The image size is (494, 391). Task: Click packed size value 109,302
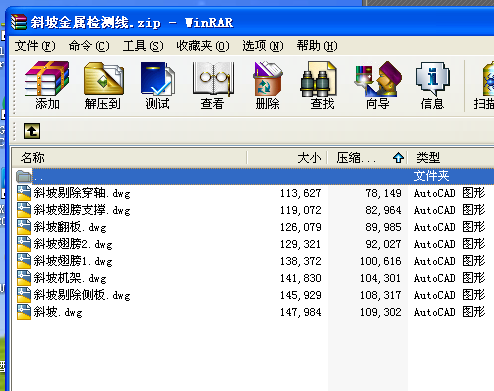point(381,312)
